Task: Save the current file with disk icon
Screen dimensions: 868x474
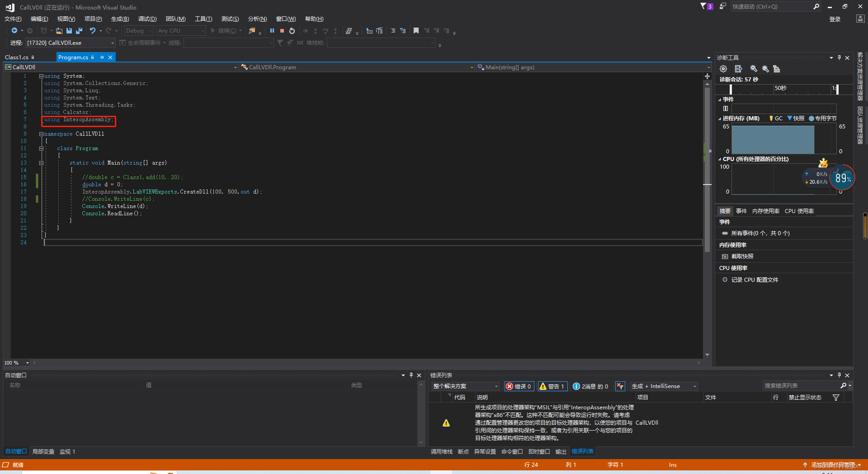Action: pyautogui.click(x=69, y=31)
